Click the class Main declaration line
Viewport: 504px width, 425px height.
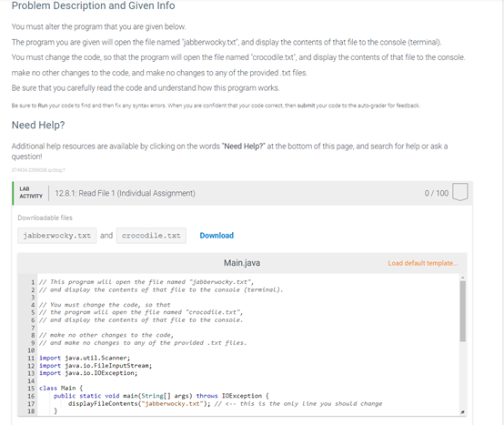(61, 388)
